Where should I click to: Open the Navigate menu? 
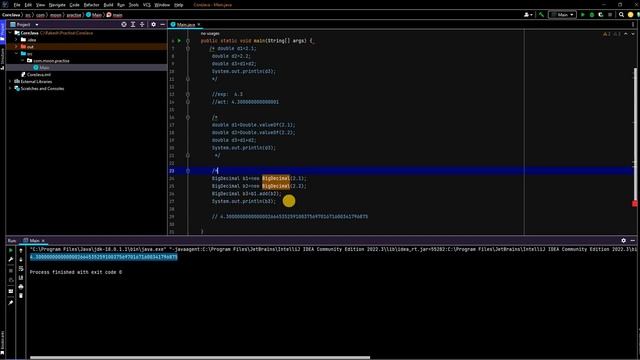tap(57, 5)
